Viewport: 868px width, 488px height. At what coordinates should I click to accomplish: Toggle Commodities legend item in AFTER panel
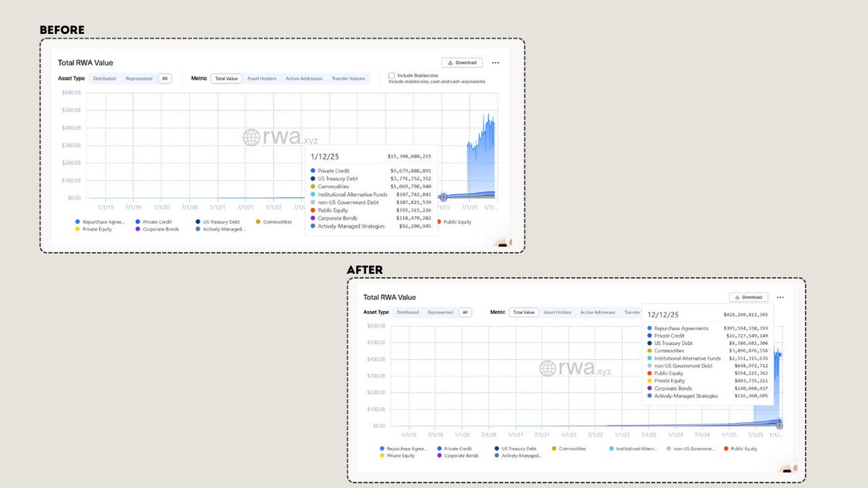point(569,449)
